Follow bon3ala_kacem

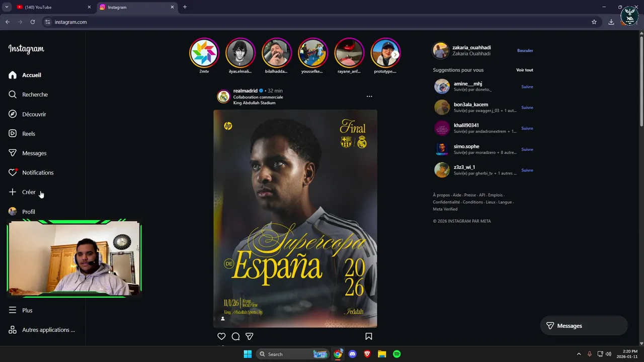[x=527, y=108]
